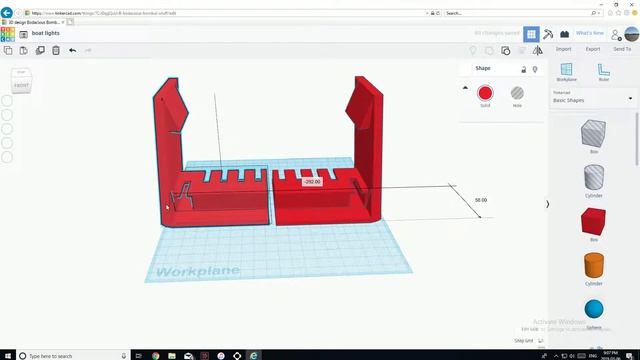Select the Workplane tool

(567, 72)
